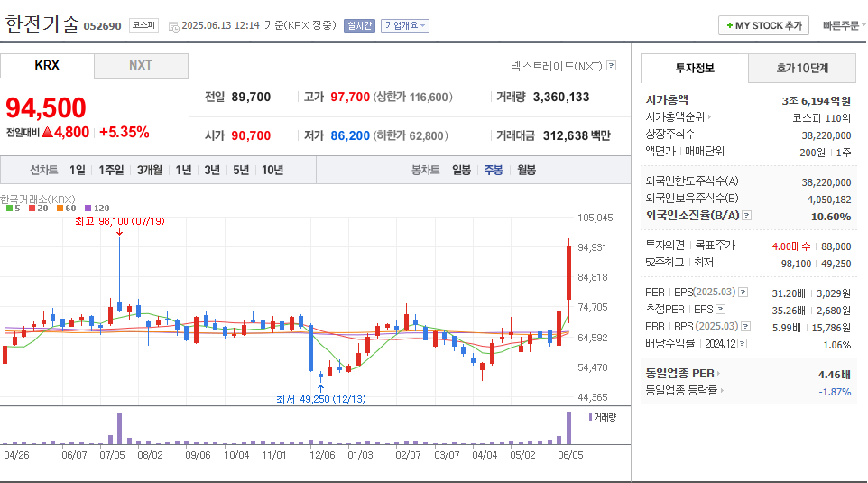Click the orange 60-day moving average legend

[x=67, y=209]
